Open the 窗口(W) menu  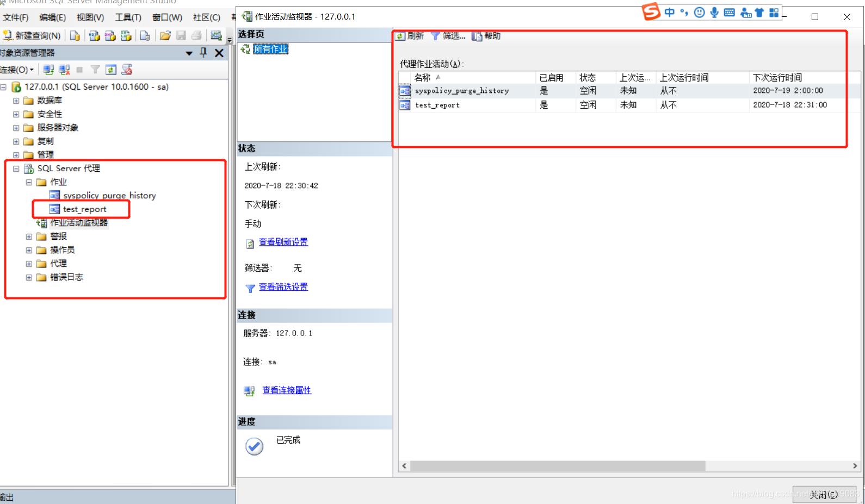pyautogui.click(x=167, y=17)
